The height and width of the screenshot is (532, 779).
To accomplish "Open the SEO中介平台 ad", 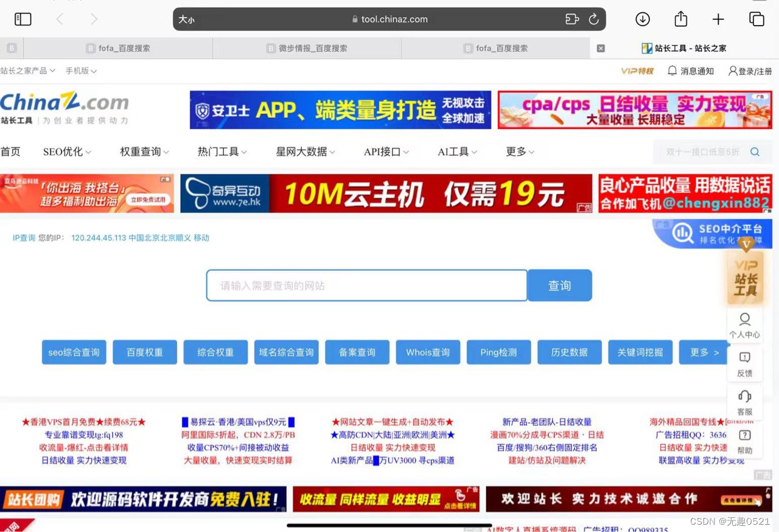I will coord(713,234).
